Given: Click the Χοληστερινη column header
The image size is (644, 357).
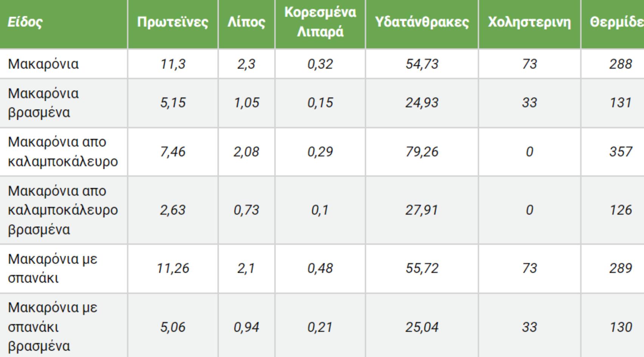Looking at the screenshot, I should click(x=529, y=22).
